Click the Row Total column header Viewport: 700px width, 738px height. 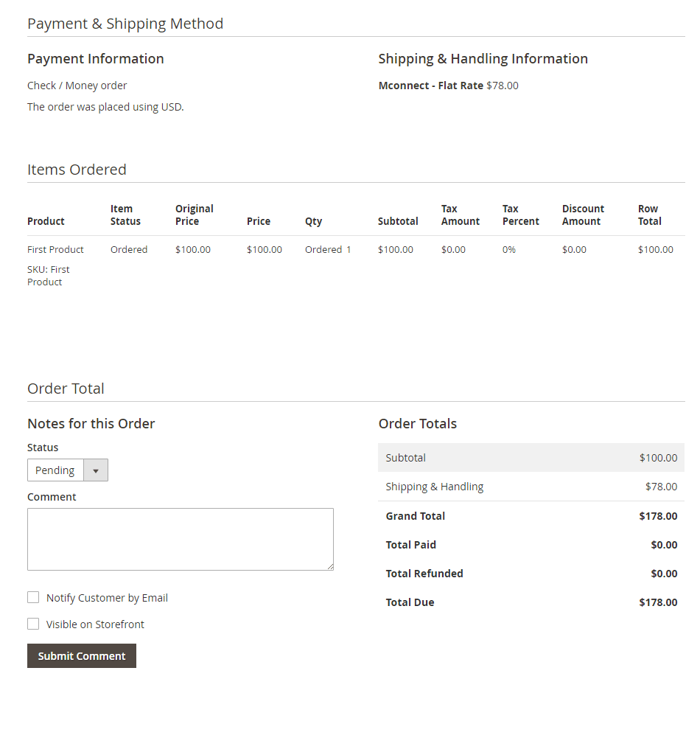[x=649, y=215]
